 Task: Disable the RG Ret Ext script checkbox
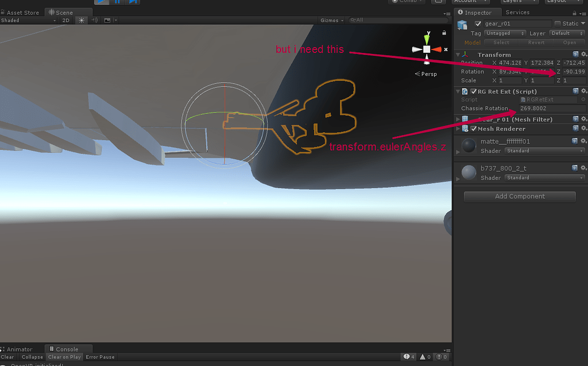(474, 91)
